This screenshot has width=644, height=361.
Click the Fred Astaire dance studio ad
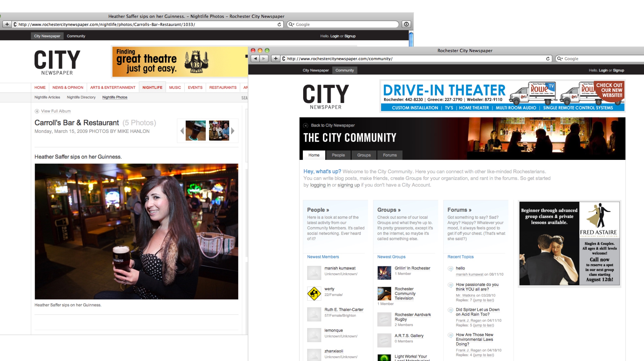[x=570, y=243]
